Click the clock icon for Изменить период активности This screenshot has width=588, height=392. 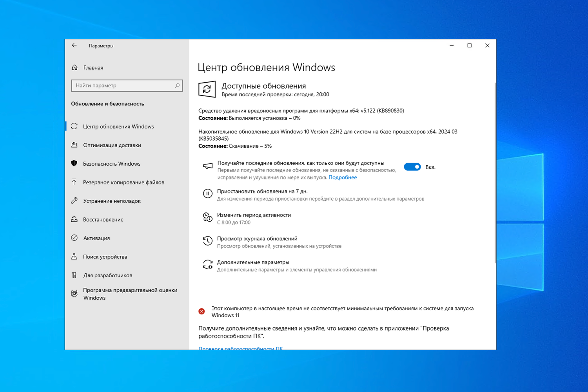tap(208, 217)
